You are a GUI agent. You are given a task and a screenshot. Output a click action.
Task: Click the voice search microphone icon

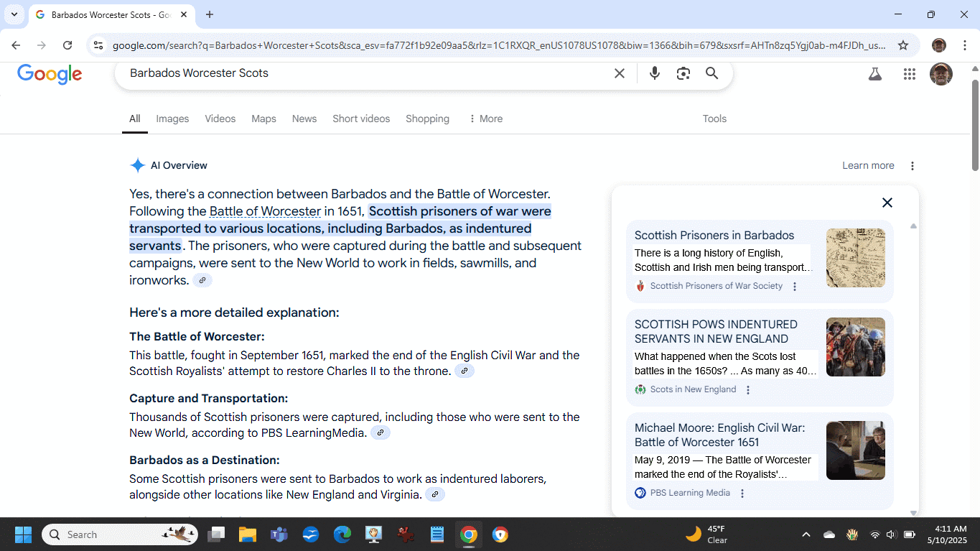[x=654, y=73]
